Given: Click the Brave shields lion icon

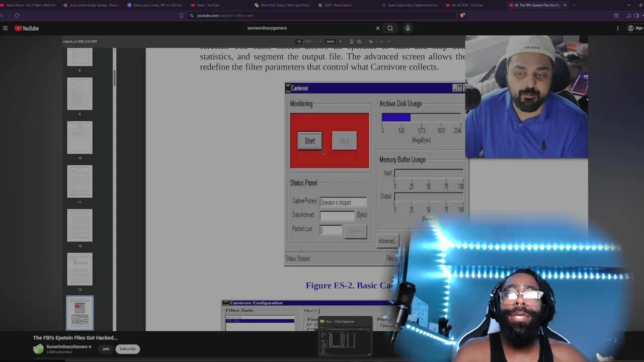Looking at the screenshot, I should click(x=462, y=16).
